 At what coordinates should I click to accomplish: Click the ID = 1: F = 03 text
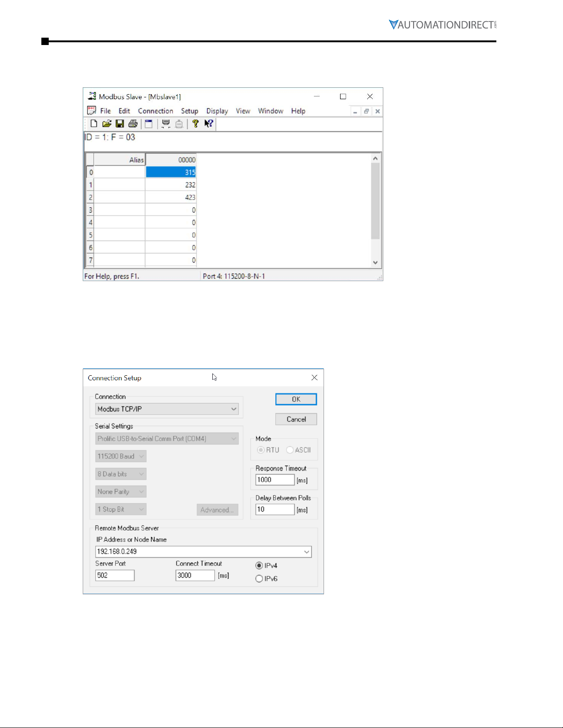(x=110, y=137)
